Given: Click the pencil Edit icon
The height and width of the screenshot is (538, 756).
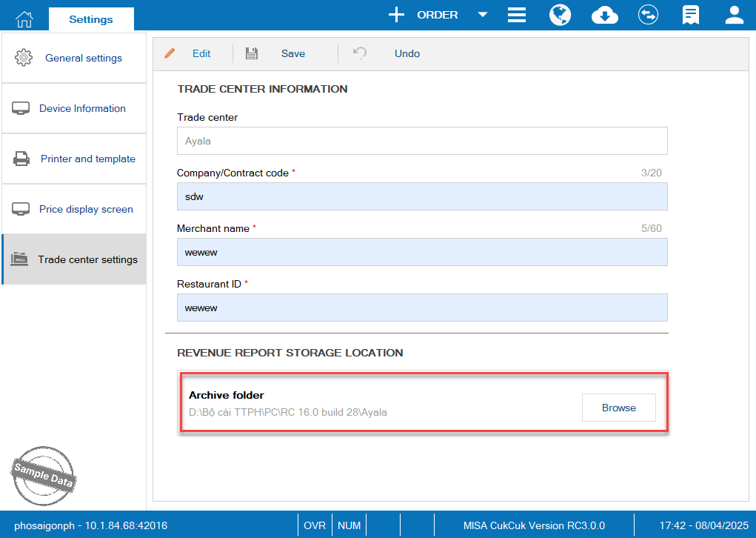Looking at the screenshot, I should tap(170, 53).
